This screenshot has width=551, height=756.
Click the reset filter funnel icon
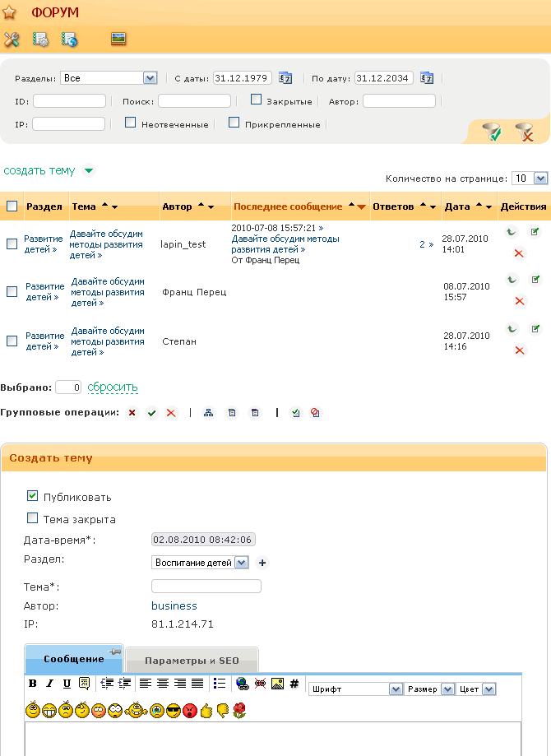(524, 132)
